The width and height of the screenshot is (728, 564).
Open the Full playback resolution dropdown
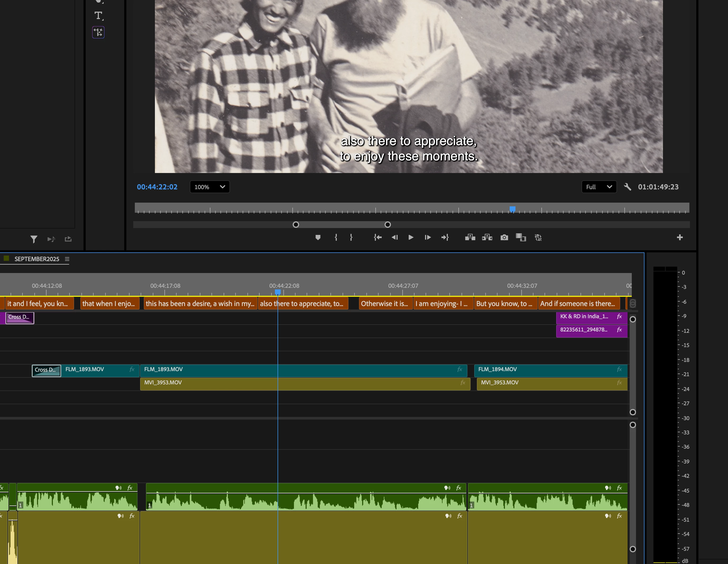click(599, 187)
